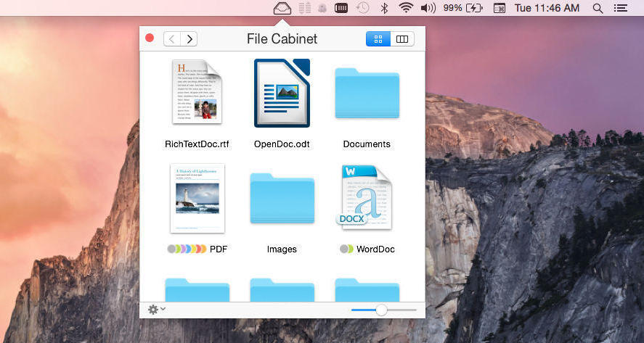
Task: Open the File Cabinet menu bar icon
Action: [x=282, y=8]
